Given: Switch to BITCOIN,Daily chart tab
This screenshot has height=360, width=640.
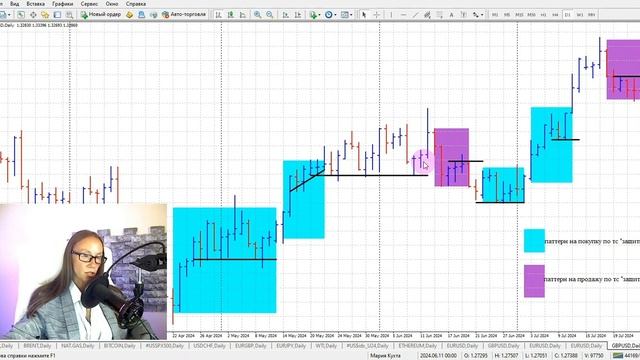Looking at the screenshot, I should pyautogui.click(x=120, y=346).
